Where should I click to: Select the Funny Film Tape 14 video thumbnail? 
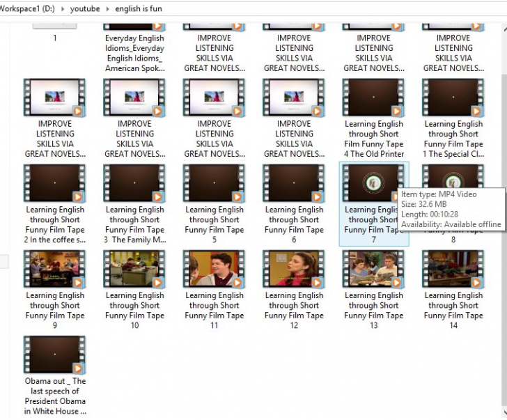point(453,269)
